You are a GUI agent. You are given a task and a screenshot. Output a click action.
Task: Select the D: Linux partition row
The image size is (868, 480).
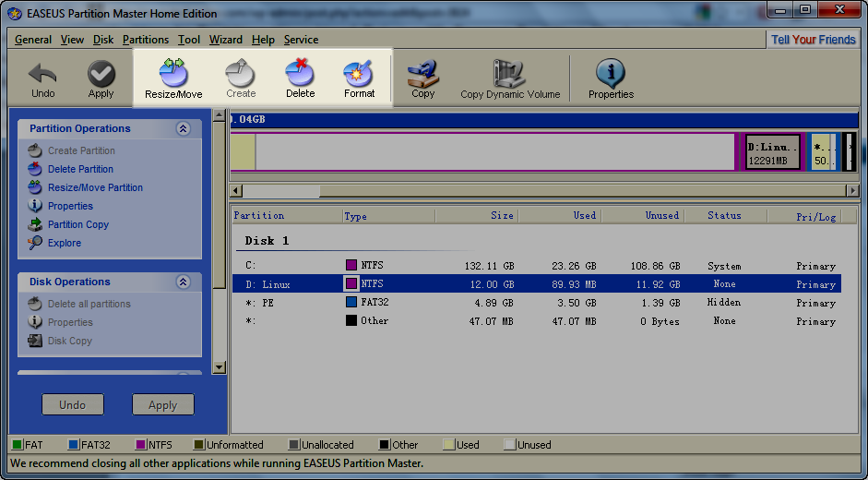point(537,283)
